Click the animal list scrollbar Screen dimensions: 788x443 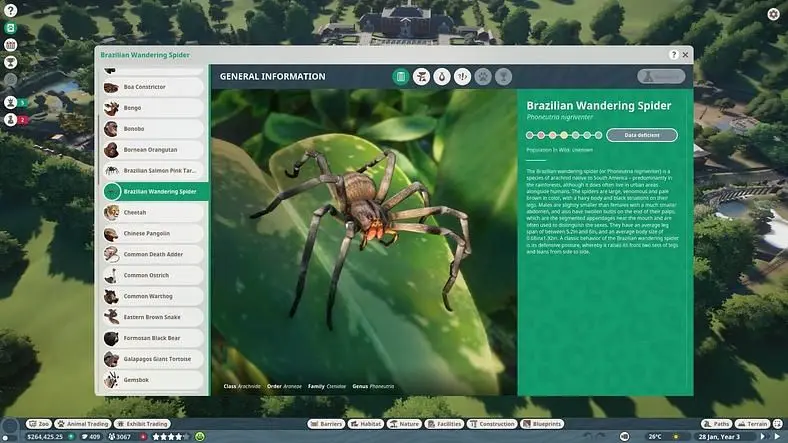[x=98, y=150]
